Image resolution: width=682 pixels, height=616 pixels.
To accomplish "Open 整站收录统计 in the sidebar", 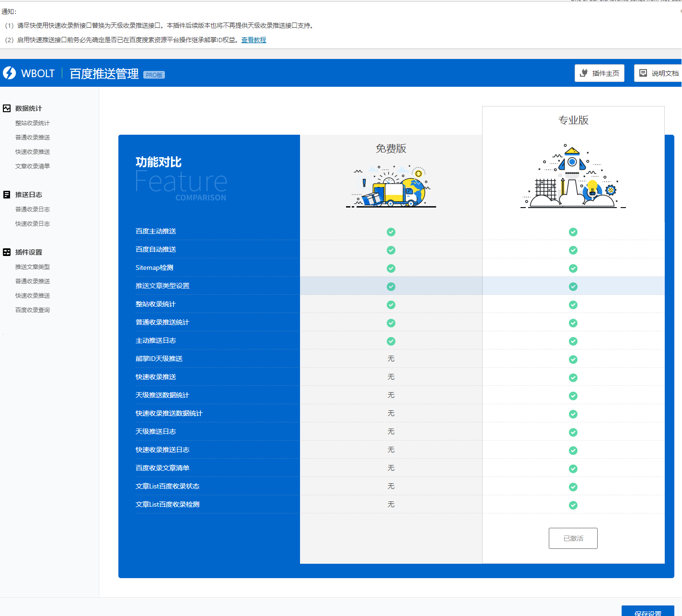I will (x=33, y=123).
